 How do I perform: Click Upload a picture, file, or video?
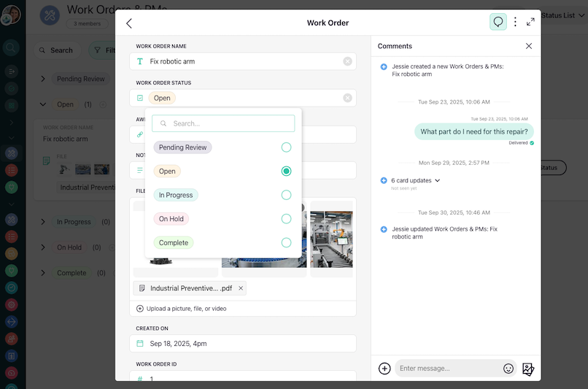187,309
